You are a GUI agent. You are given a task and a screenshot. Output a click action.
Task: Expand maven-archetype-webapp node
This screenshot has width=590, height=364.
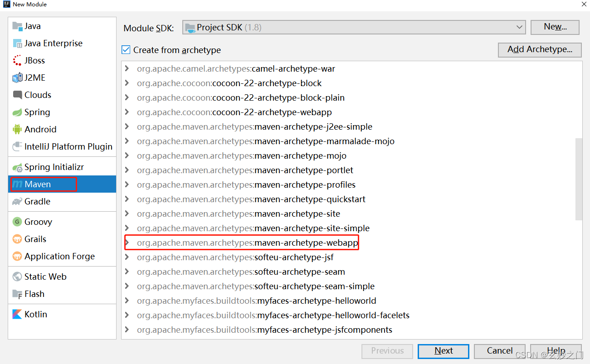point(127,243)
